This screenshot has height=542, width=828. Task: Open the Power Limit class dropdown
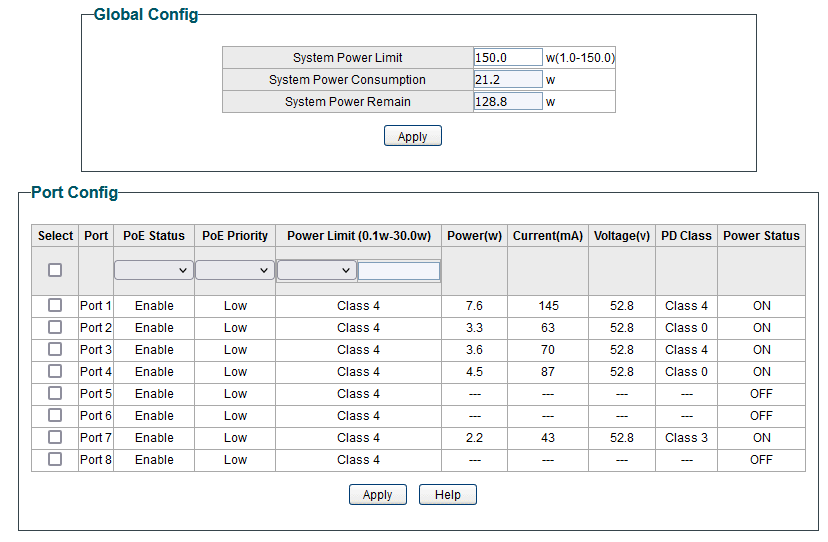click(x=316, y=270)
